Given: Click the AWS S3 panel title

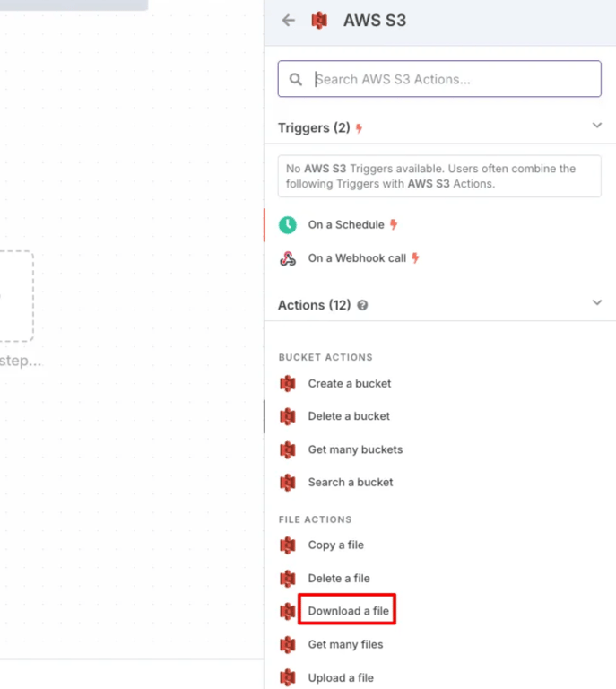Looking at the screenshot, I should tap(375, 21).
